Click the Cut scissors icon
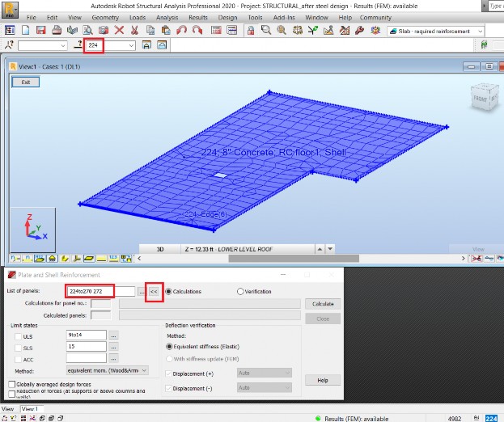 [134, 31]
